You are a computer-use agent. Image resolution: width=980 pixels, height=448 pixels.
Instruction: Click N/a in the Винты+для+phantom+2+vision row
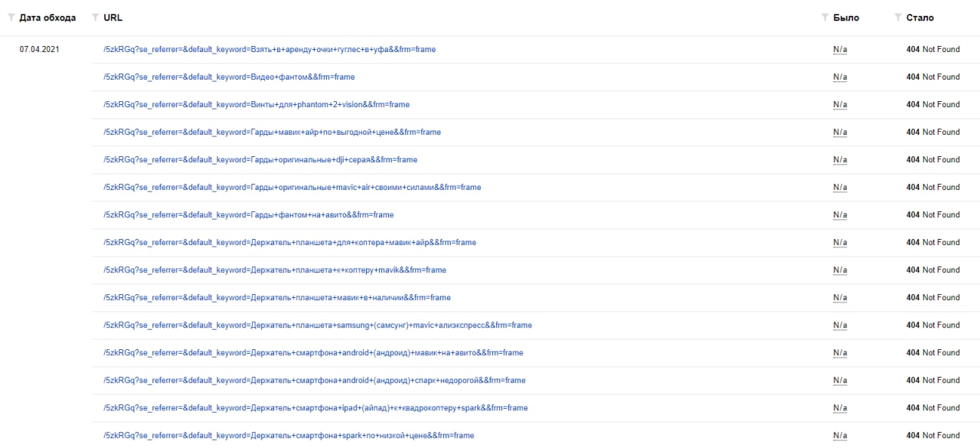click(x=840, y=104)
